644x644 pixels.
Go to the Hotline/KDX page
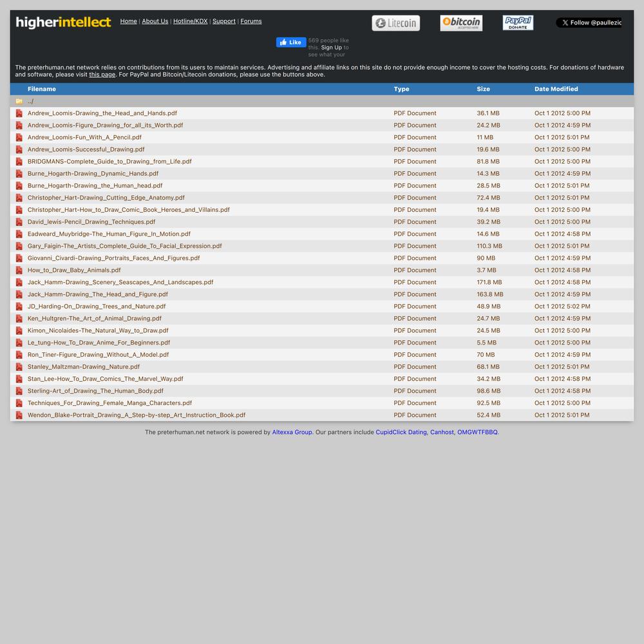click(x=190, y=21)
